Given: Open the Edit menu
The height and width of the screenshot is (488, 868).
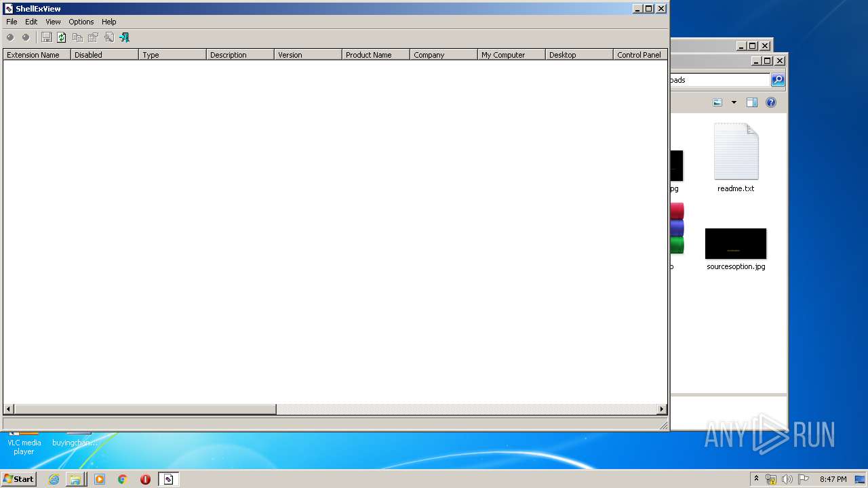Looking at the screenshot, I should pos(31,22).
